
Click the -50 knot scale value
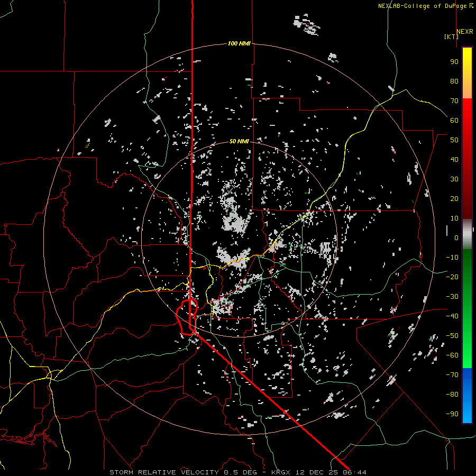pos(452,336)
